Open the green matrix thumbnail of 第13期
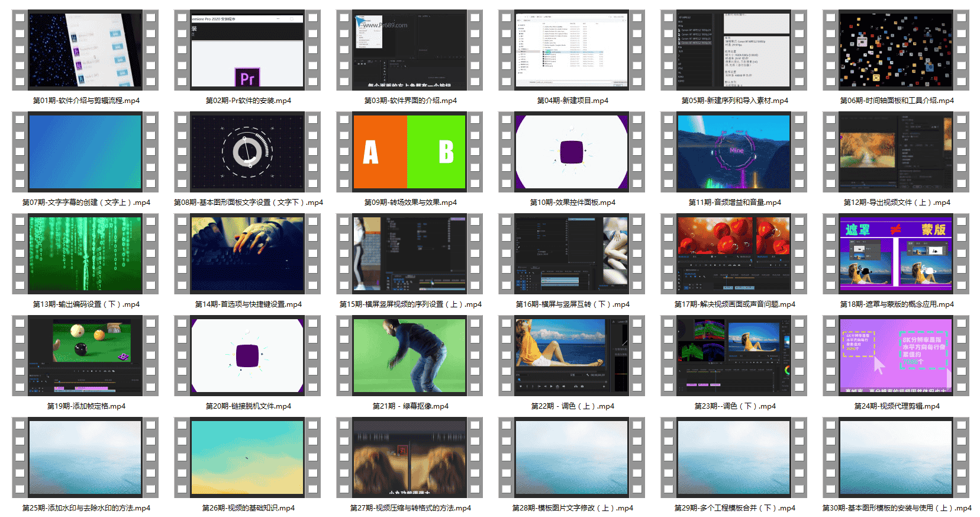980x517 pixels. [x=85, y=253]
